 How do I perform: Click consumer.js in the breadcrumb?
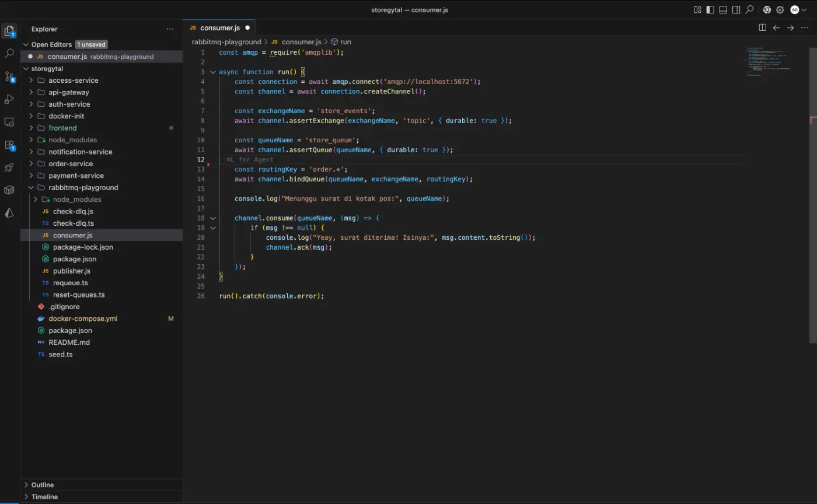point(301,42)
